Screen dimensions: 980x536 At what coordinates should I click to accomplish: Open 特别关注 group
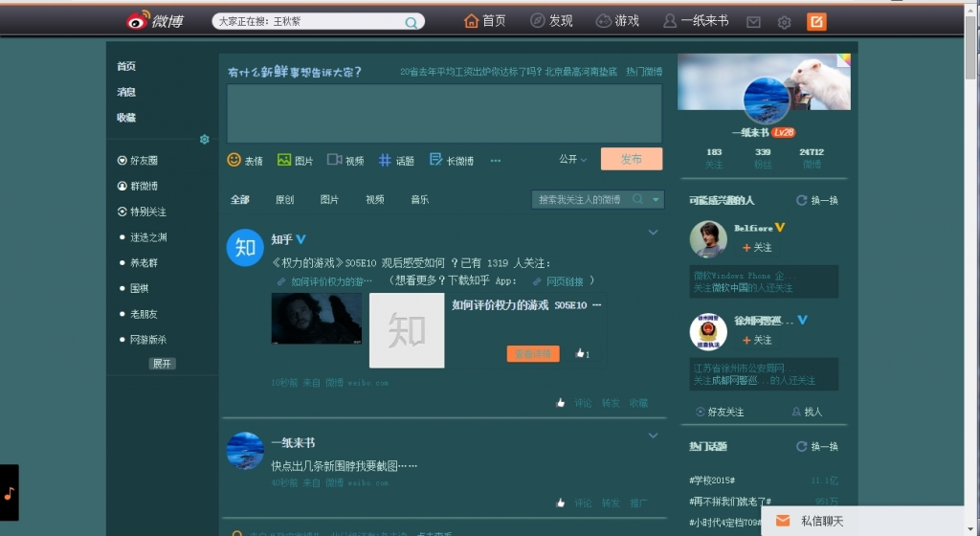coord(142,212)
